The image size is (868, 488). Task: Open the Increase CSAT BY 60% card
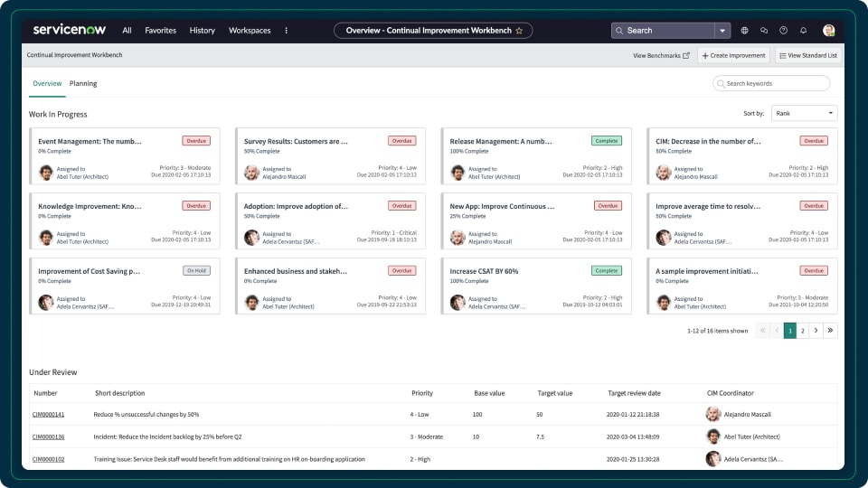484,271
